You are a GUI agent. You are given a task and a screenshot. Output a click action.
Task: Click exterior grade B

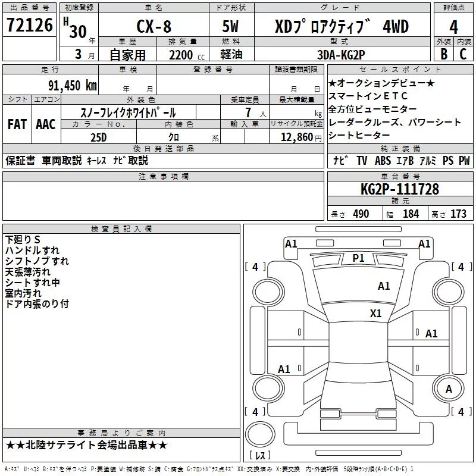pyautogui.click(x=444, y=54)
